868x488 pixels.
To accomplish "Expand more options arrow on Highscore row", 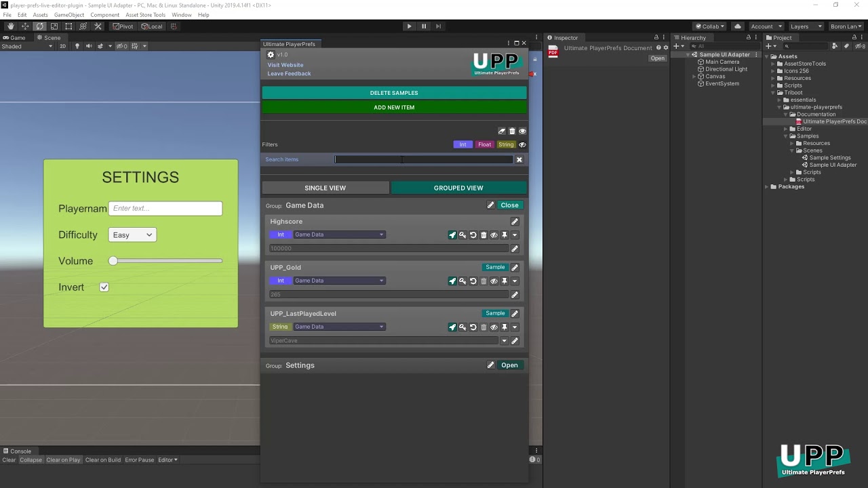I will pos(515,235).
